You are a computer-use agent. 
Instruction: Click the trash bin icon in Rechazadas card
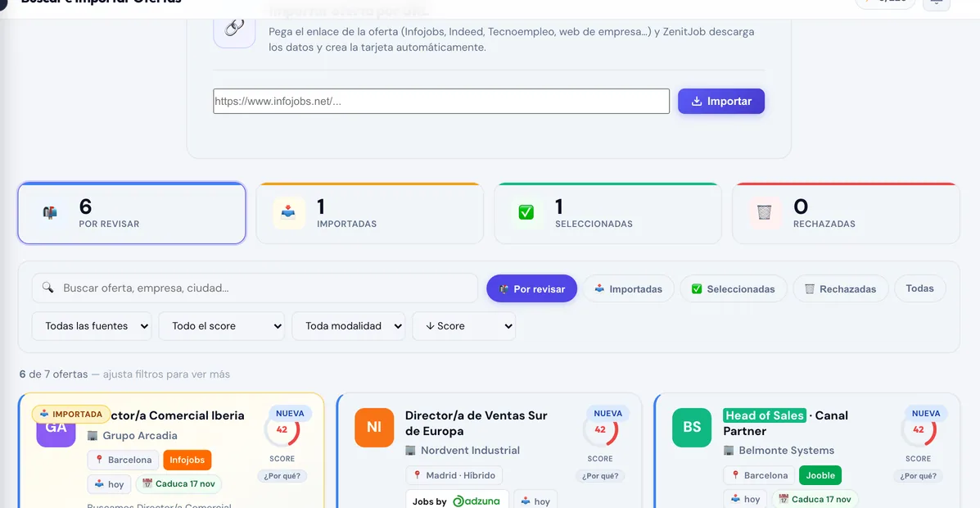point(765,213)
